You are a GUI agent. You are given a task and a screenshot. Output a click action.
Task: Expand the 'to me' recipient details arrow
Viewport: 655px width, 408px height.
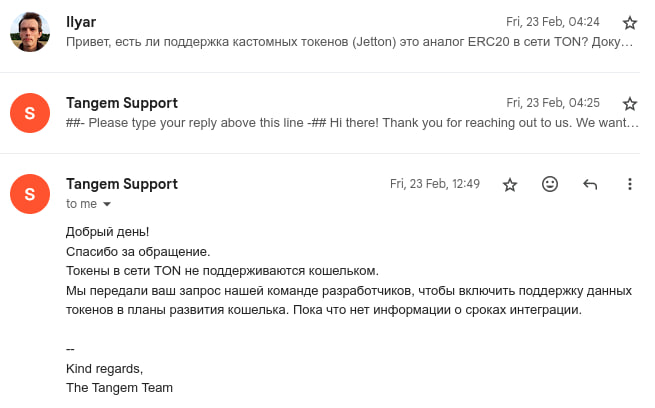[x=107, y=204]
